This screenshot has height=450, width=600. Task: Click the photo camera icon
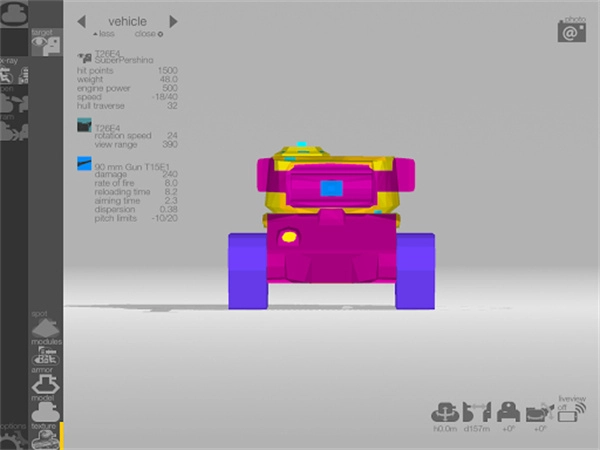[x=572, y=30]
